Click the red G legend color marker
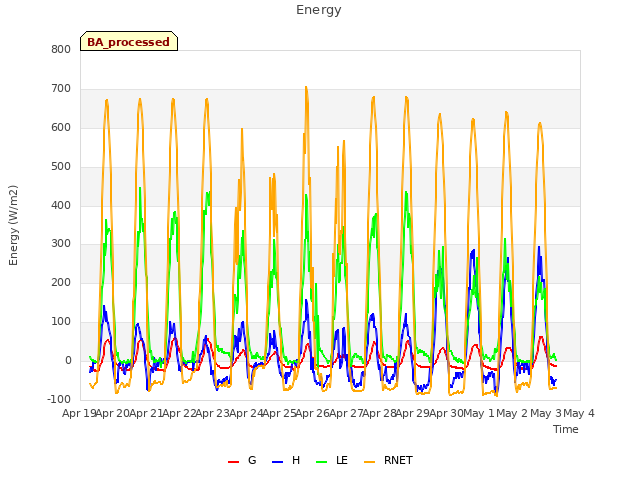The width and height of the screenshot is (640, 480). point(233,462)
